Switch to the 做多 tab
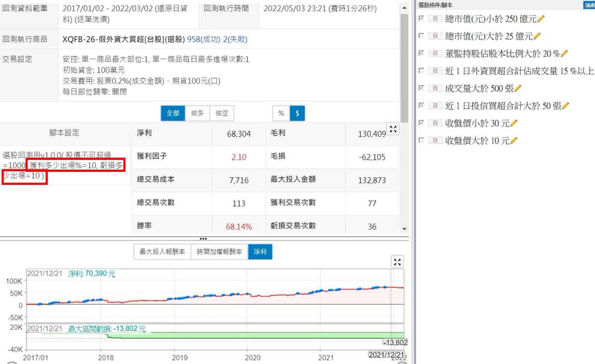The width and height of the screenshot is (595, 364). tap(197, 113)
